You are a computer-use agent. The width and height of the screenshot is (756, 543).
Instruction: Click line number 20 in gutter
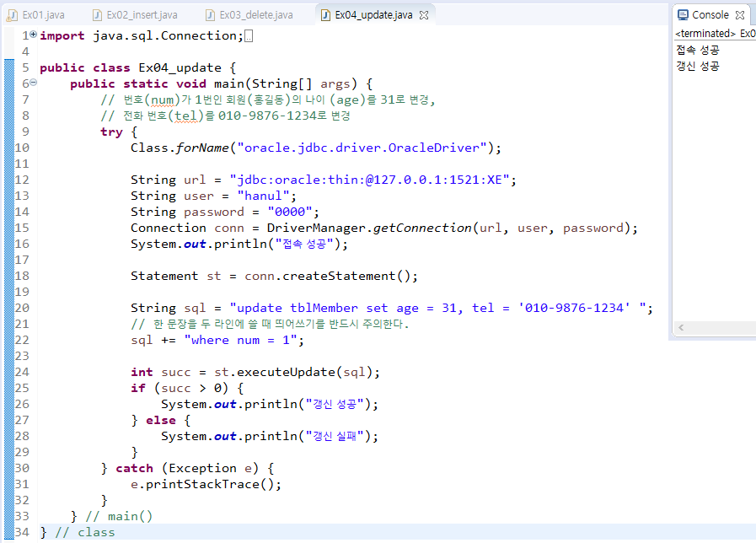22,308
